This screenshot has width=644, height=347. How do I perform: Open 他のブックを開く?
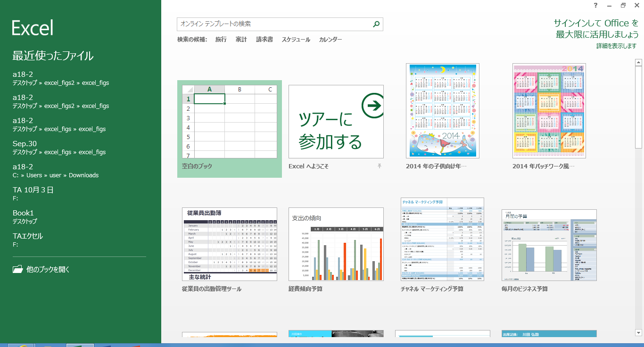(x=41, y=270)
